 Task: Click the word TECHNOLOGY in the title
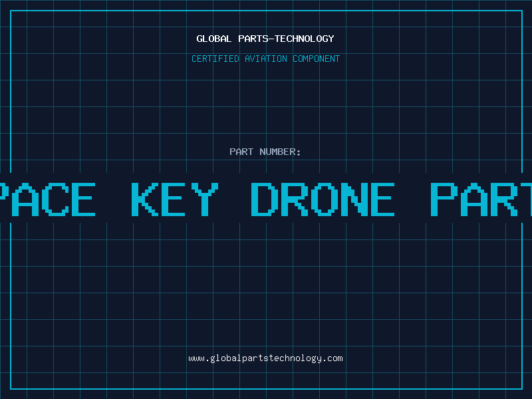tap(307, 39)
